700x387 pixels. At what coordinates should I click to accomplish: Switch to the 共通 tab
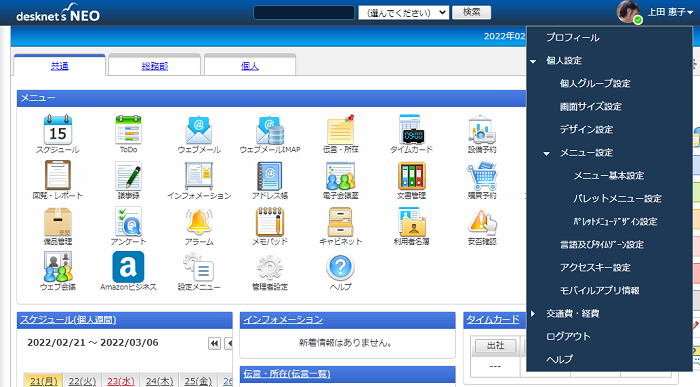point(59,66)
